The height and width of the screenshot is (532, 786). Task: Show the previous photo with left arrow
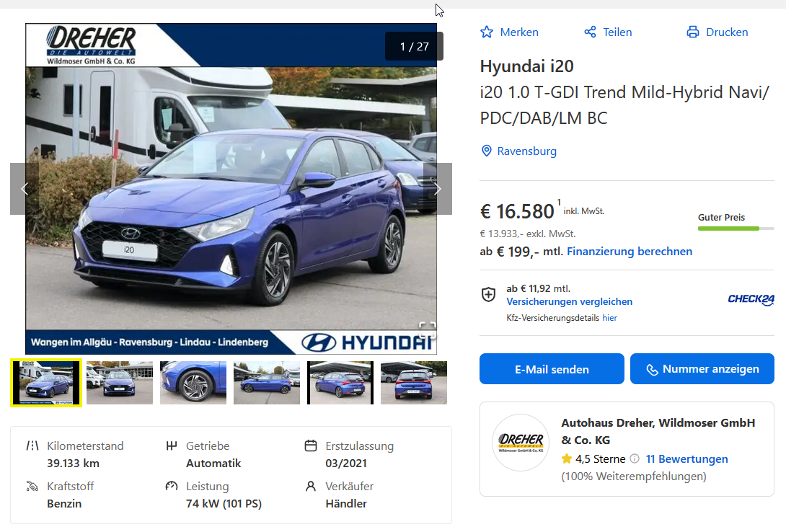pyautogui.click(x=25, y=189)
